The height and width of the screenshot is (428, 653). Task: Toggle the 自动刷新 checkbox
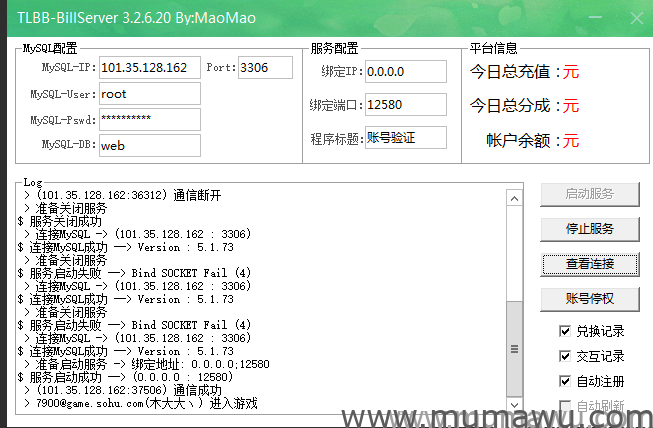click(566, 405)
